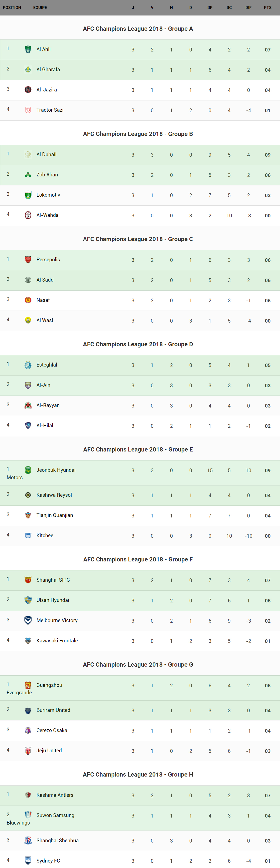
Task: Click the Esteghlal club badge
Action: pos(28,365)
